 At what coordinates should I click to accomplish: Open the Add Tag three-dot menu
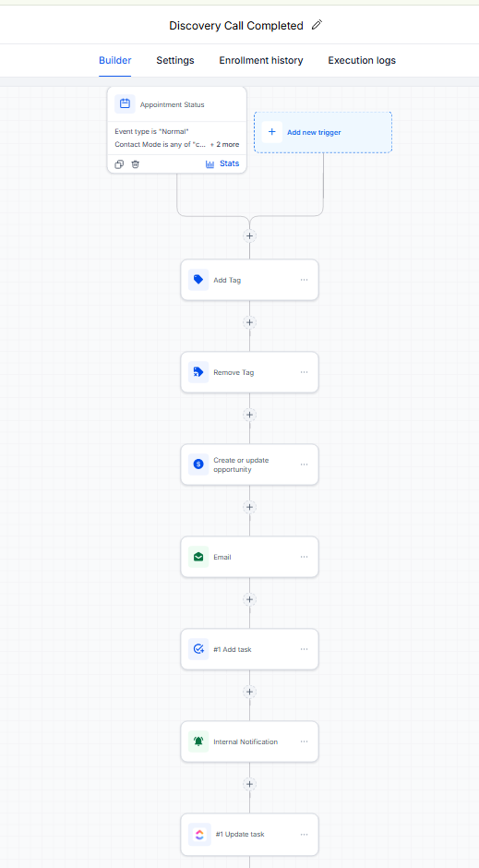[x=305, y=280]
